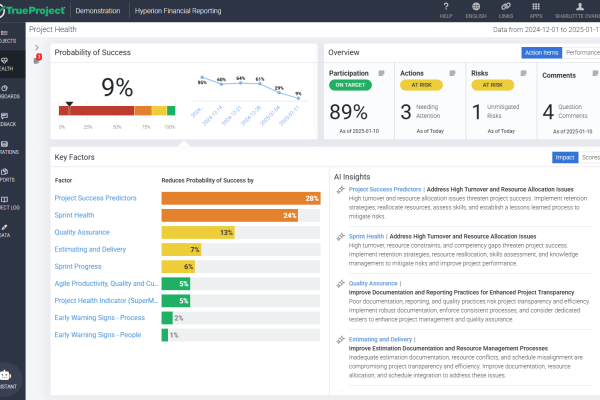600x400 pixels.
Task: Open the Risks card note icon
Action: point(523,73)
